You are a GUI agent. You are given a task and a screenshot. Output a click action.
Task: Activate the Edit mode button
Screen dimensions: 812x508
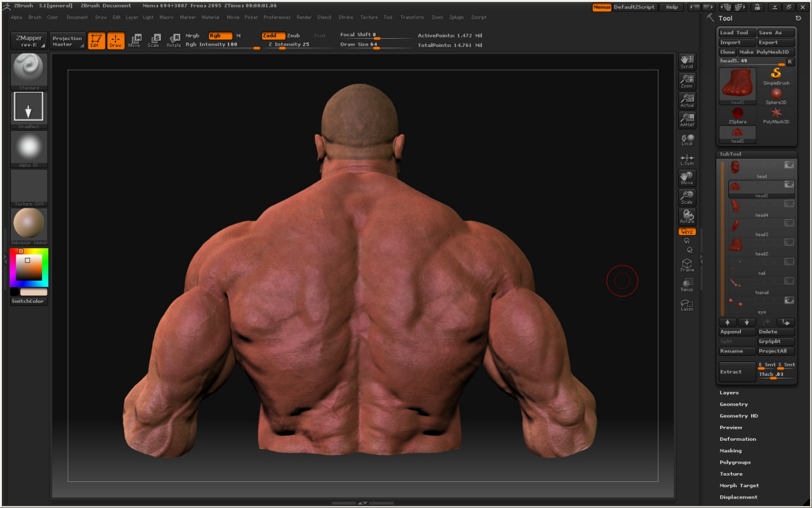point(96,41)
